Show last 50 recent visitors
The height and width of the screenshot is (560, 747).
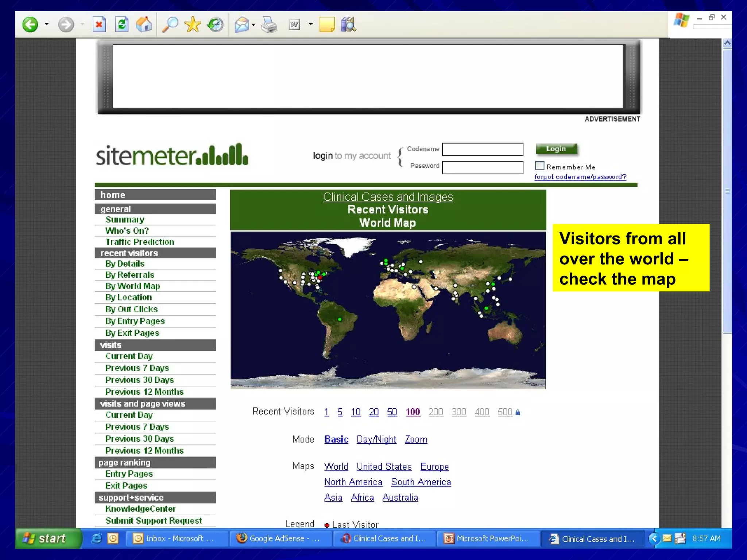pos(392,412)
